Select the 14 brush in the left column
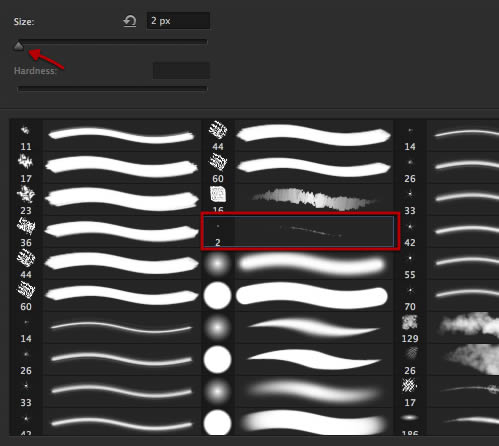499x446 pixels. point(105,328)
